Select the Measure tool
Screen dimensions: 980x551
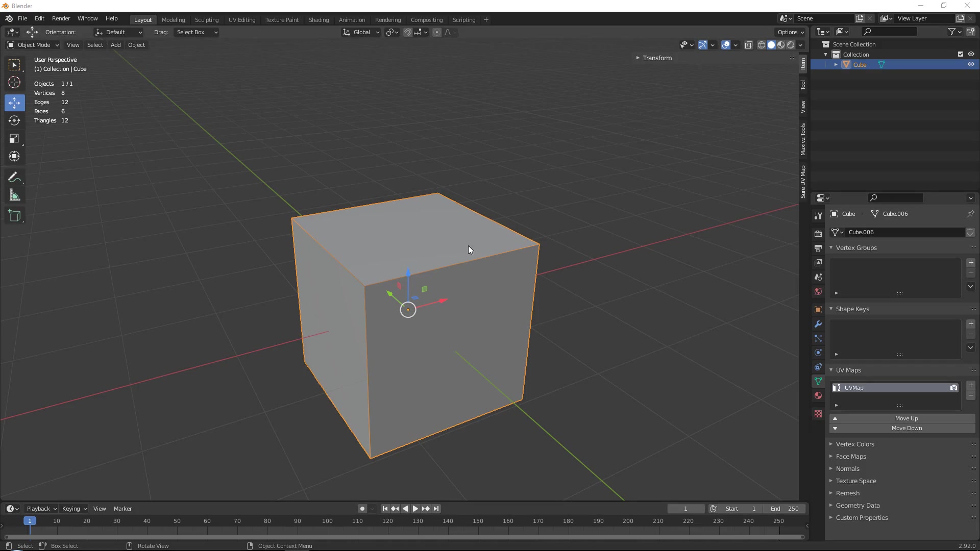14,195
